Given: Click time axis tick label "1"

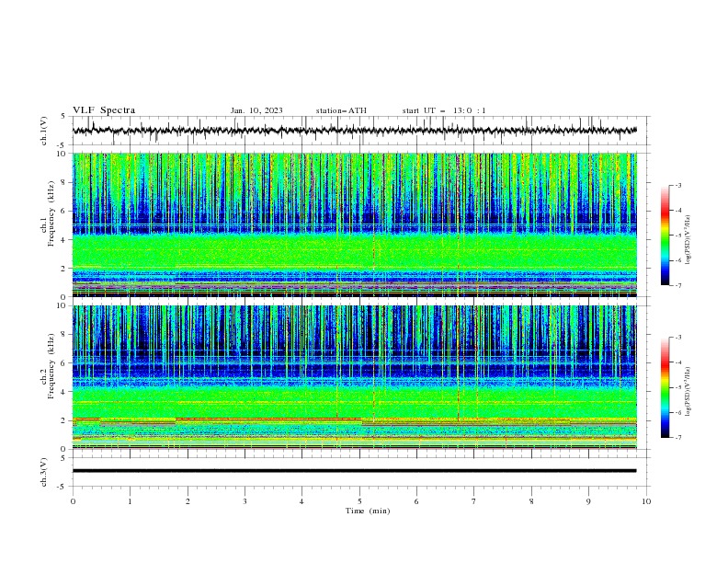Looking at the screenshot, I should coord(130,501).
